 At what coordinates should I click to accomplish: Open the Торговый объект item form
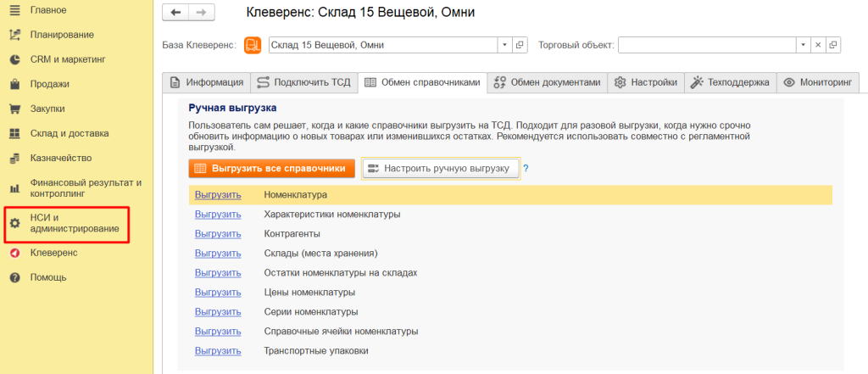click(833, 46)
